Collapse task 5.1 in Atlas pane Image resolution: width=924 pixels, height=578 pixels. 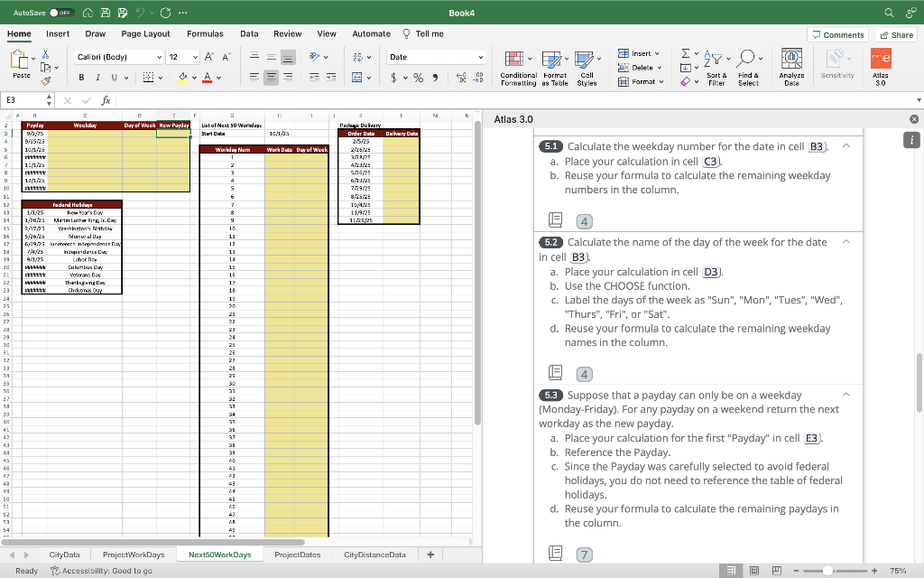pyautogui.click(x=846, y=145)
